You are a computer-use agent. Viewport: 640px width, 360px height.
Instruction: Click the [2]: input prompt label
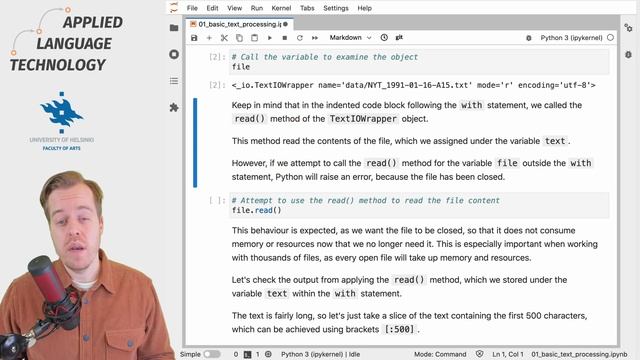(x=217, y=57)
